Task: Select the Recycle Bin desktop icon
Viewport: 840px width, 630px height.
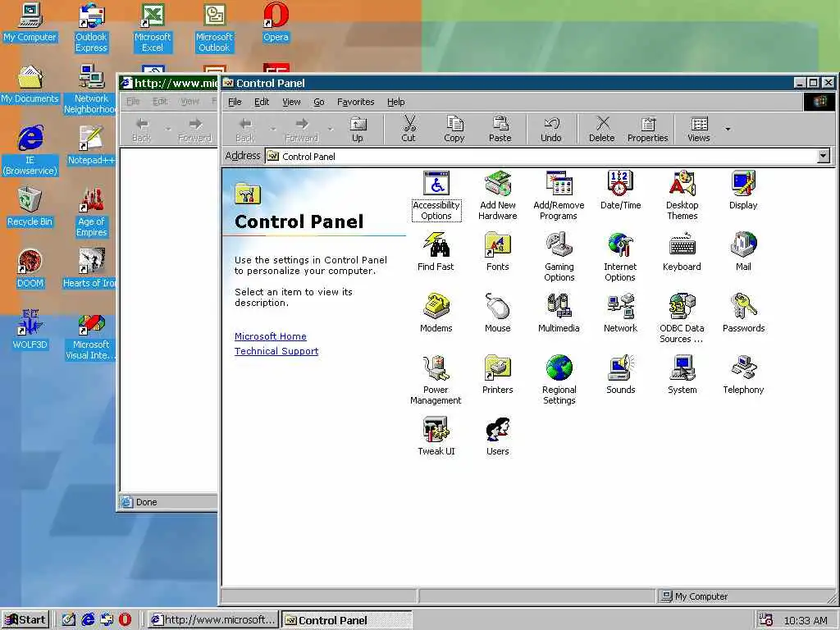Action: tap(30, 208)
